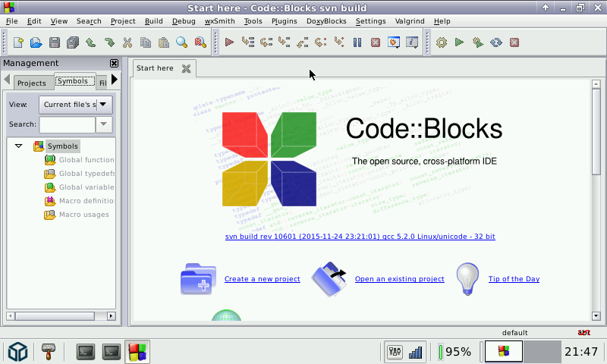607x364 pixels.
Task: Open the wxSmith menu
Action: (x=219, y=21)
